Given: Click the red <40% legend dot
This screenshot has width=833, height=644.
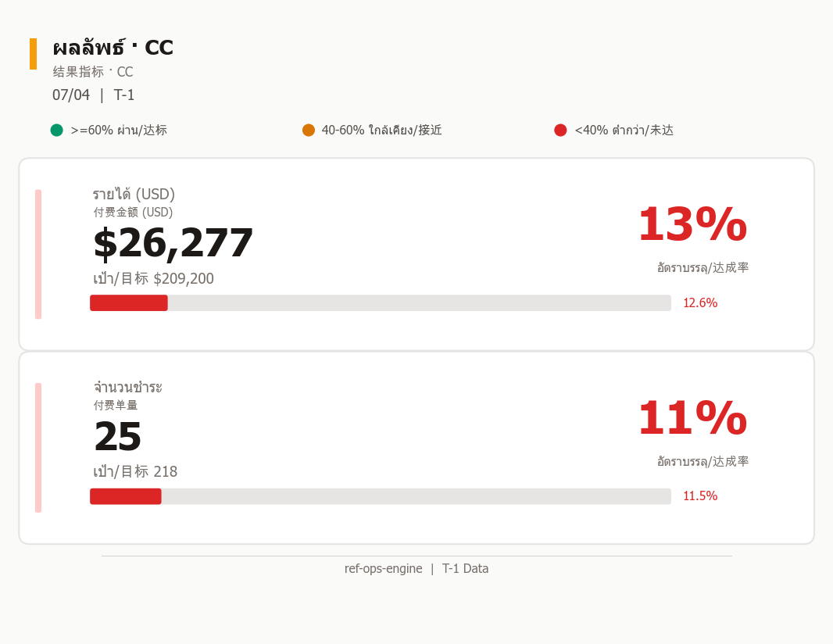Looking at the screenshot, I should point(560,131).
